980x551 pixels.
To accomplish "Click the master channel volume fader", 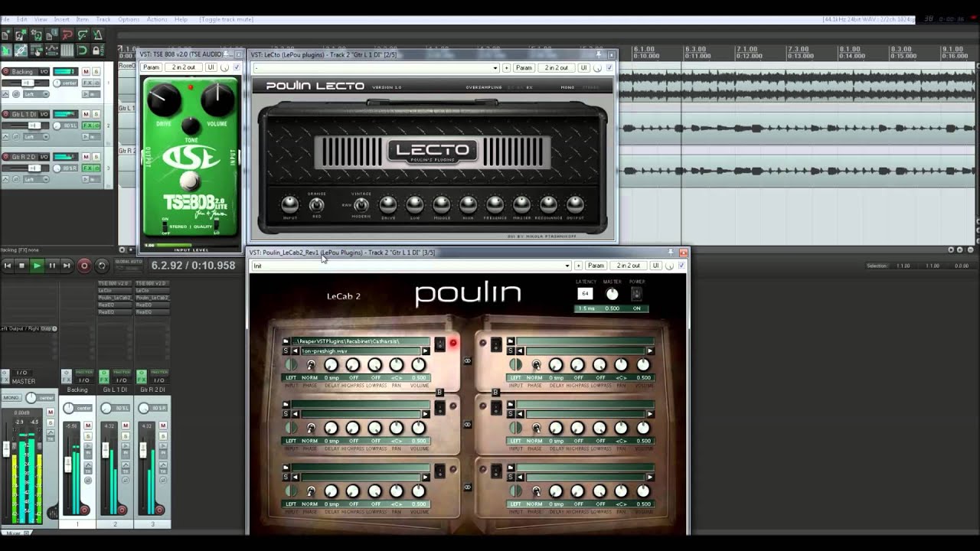I will [x=6, y=449].
